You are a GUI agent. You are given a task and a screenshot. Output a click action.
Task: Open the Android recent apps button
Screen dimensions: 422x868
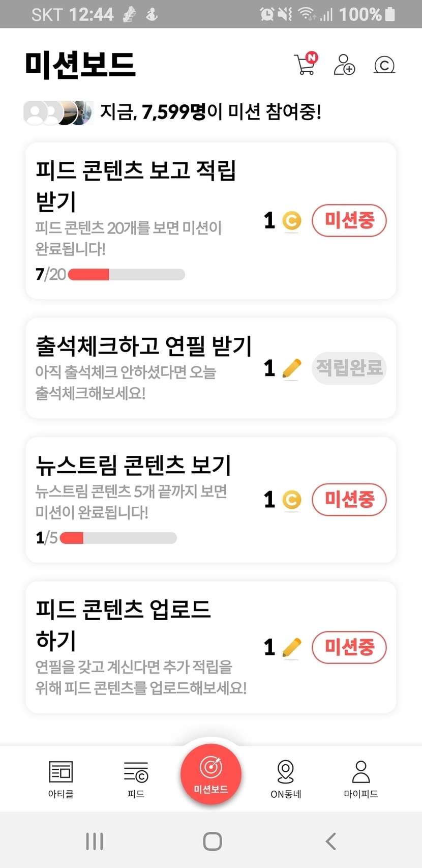(95, 841)
